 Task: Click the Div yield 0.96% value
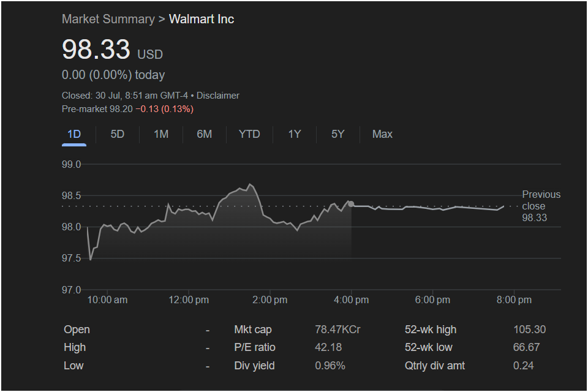330,366
